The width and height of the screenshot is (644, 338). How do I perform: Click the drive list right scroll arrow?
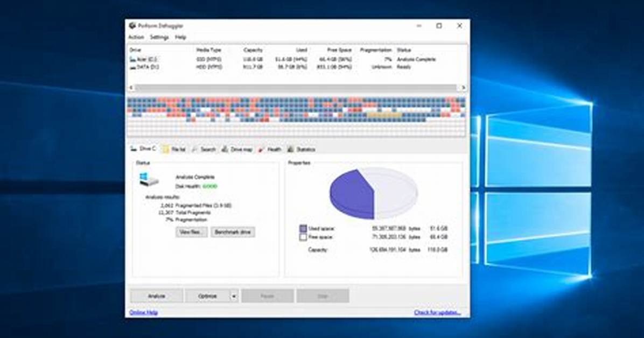point(463,88)
